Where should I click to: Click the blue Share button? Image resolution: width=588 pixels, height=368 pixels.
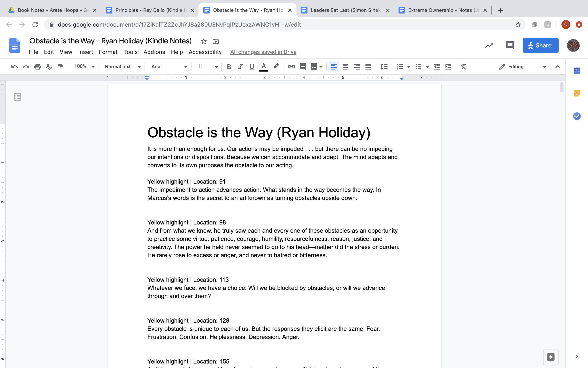click(540, 45)
